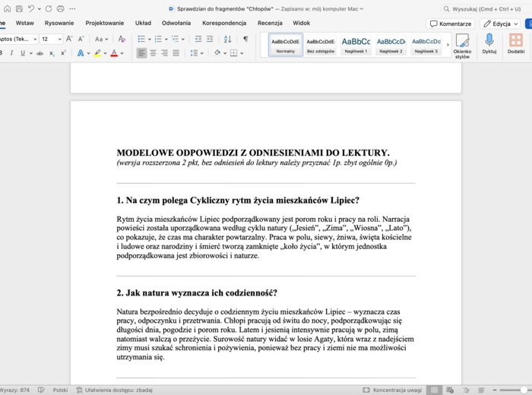Toggle italic formatting
Viewport: 532px width, 395px height.
(x=11, y=53)
